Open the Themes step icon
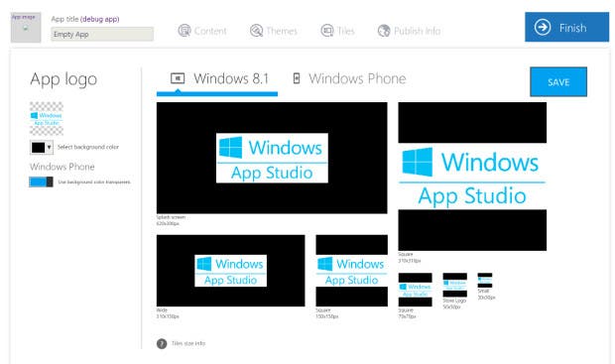 256,30
